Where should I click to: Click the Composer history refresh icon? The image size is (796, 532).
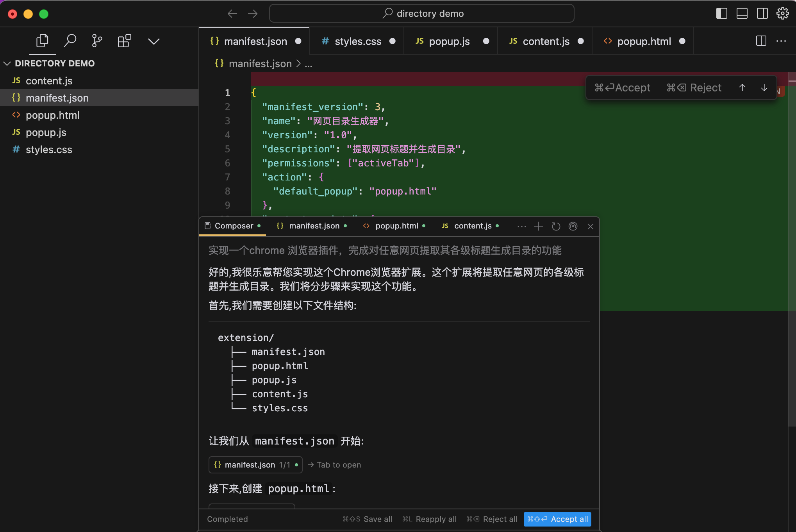tap(556, 226)
